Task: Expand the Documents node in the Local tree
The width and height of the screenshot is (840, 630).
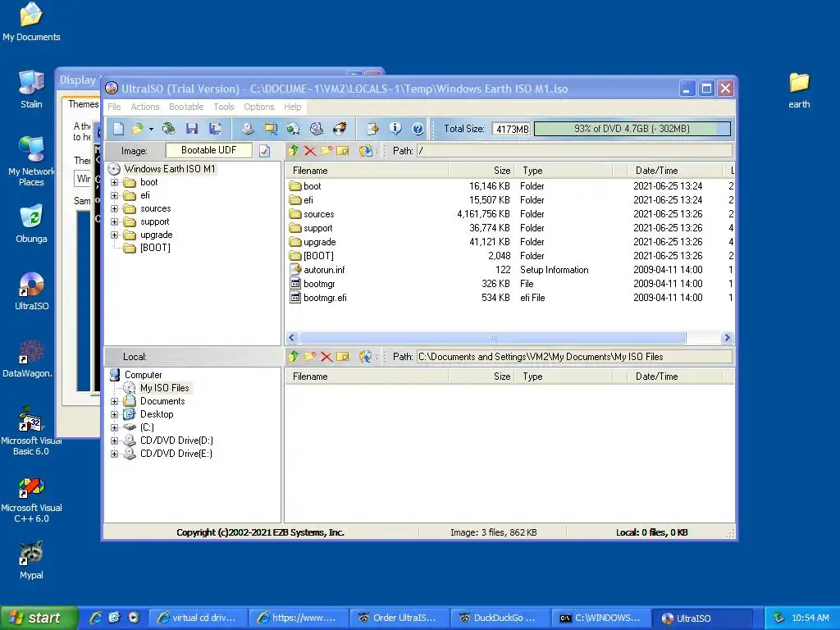Action: pyautogui.click(x=114, y=401)
